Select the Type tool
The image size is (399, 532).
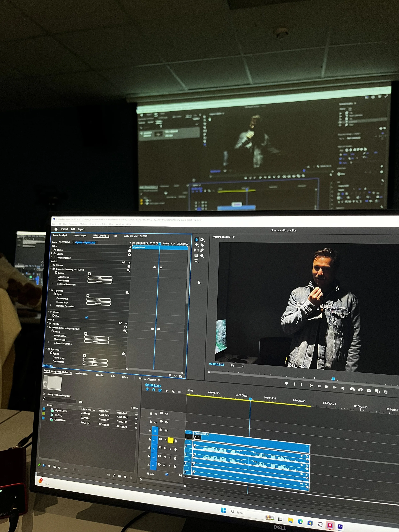tap(196, 260)
